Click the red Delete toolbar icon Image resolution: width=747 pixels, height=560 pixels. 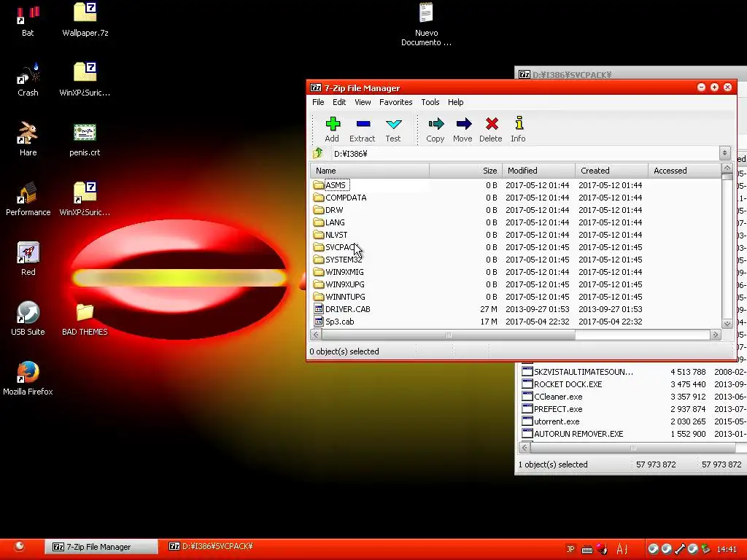[491, 129]
